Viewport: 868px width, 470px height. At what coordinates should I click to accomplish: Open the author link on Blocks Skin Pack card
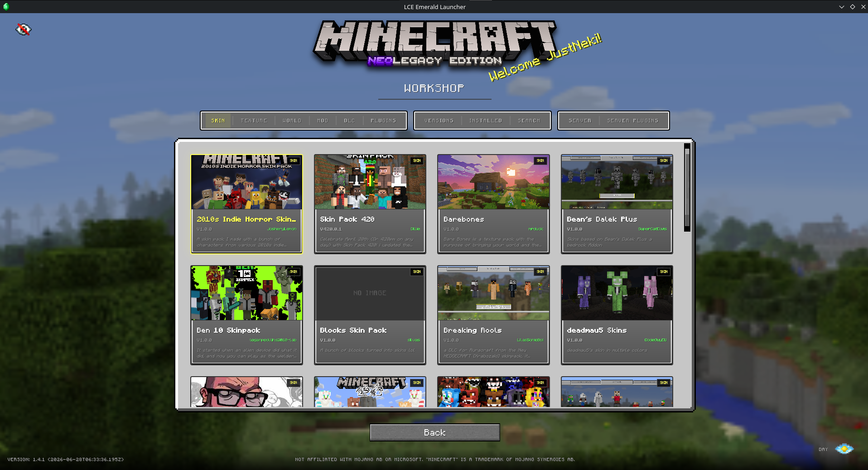click(414, 340)
